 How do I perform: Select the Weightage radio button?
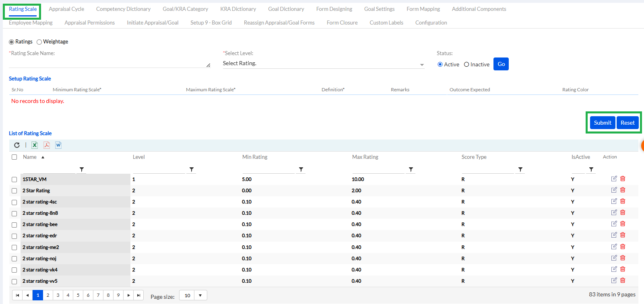[x=39, y=42]
